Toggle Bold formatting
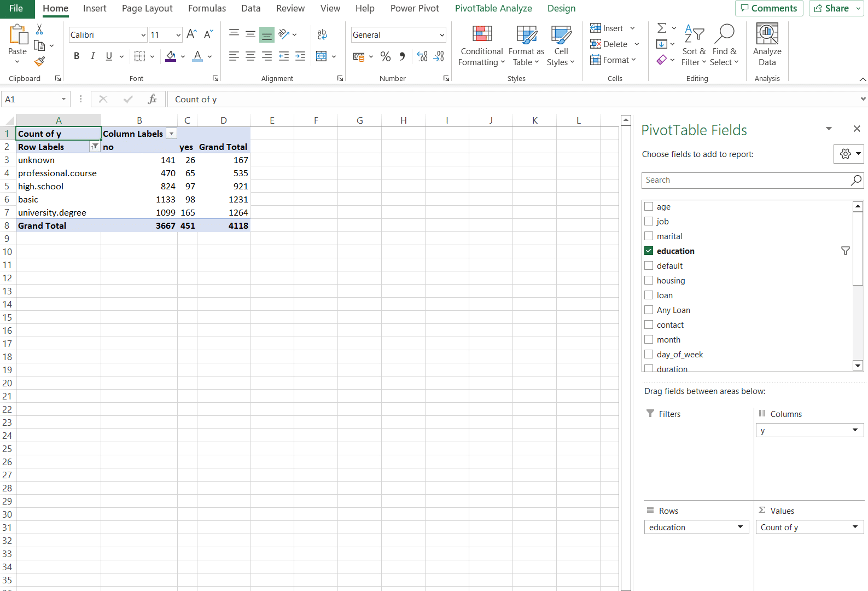868x591 pixels. (77, 56)
